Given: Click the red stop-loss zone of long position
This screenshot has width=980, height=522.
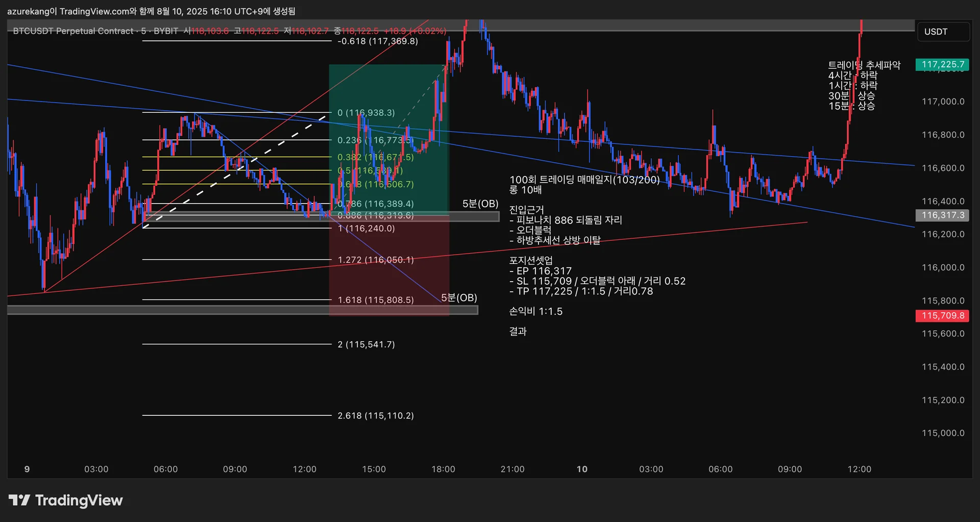Looking at the screenshot, I should click(x=389, y=265).
